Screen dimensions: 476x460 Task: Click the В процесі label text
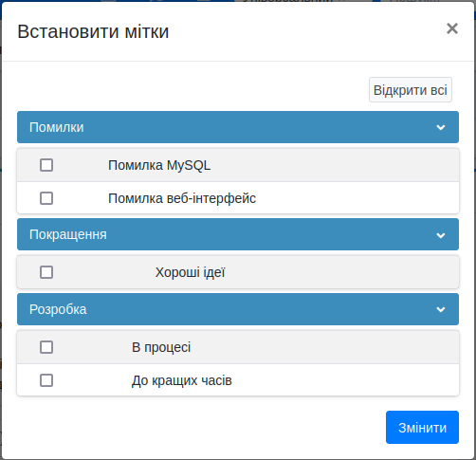[161, 347]
